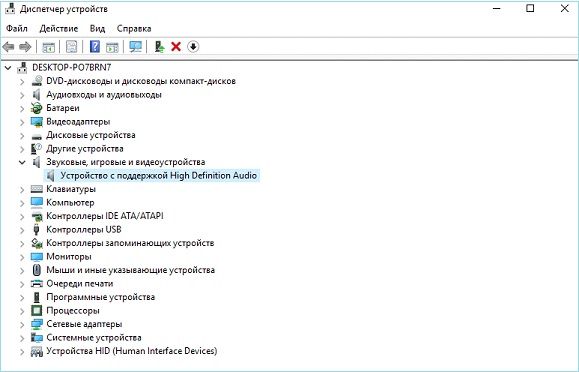Open the Справка menu
This screenshot has width=579, height=372.
tap(134, 28)
